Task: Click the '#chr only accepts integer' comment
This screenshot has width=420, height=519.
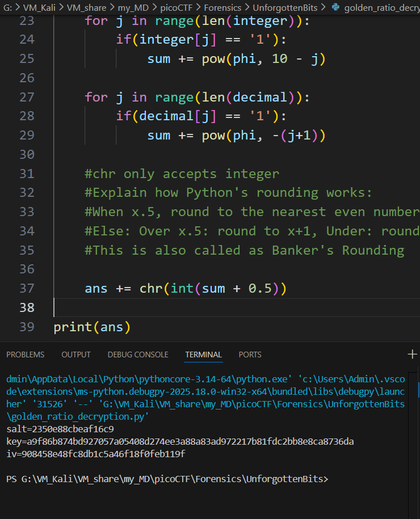Action: click(182, 174)
